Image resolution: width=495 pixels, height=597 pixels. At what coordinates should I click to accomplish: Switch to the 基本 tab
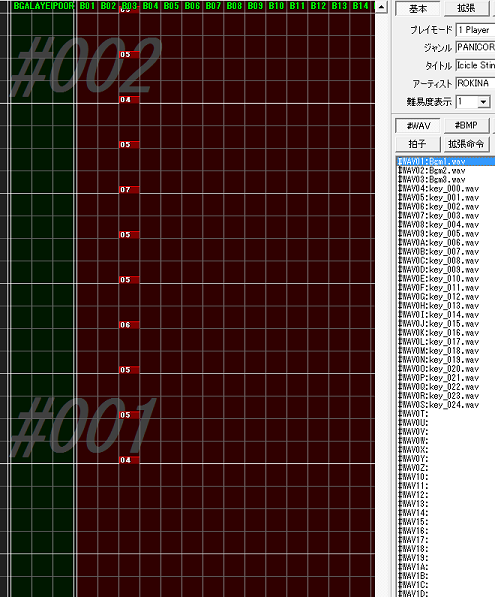[x=418, y=8]
